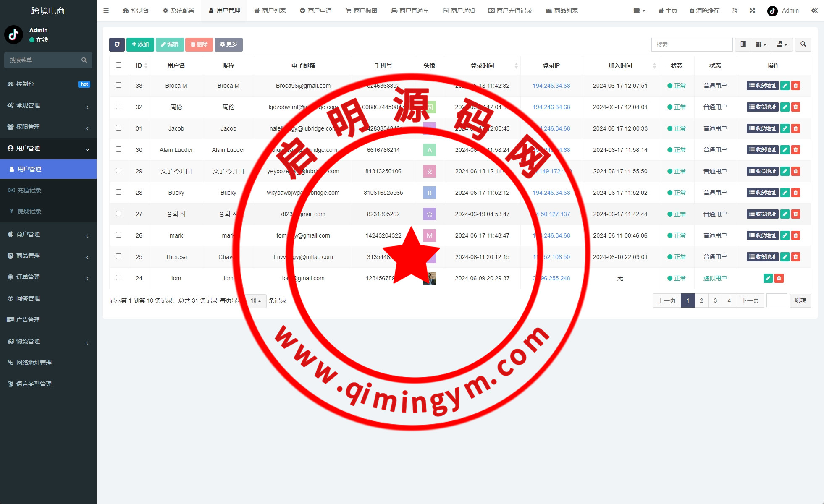Open 充值记录 in the sidebar

click(x=29, y=190)
